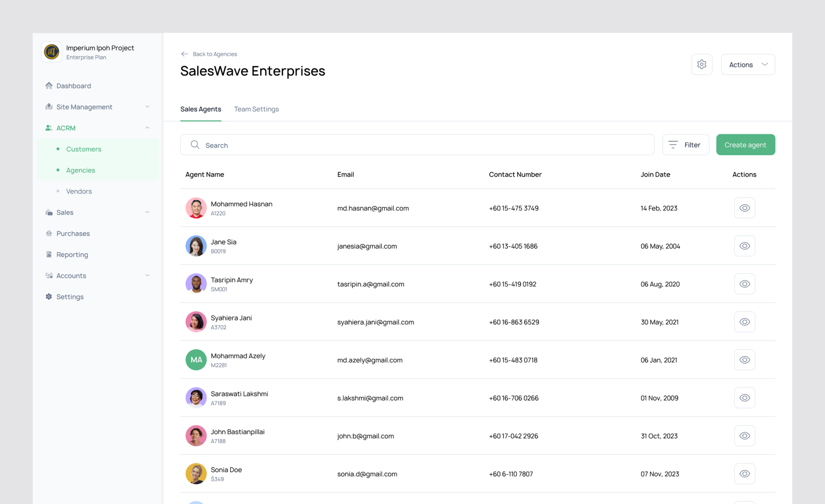Expand the Site Management menu chevron
825x504 pixels.
147,107
